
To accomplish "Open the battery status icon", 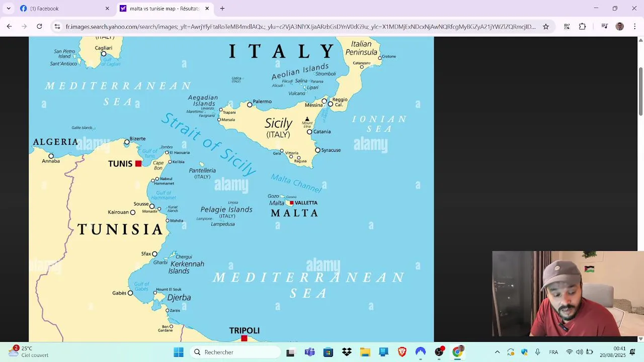I will point(589,352).
